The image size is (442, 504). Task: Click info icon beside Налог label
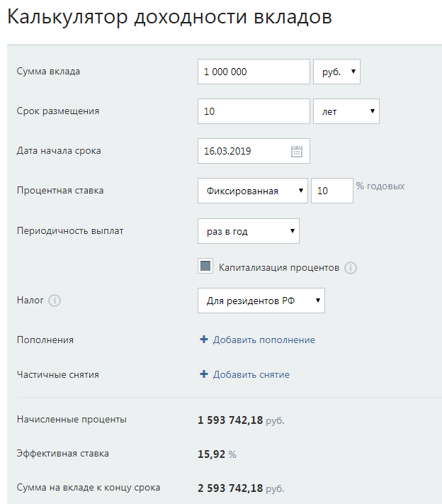click(x=55, y=301)
